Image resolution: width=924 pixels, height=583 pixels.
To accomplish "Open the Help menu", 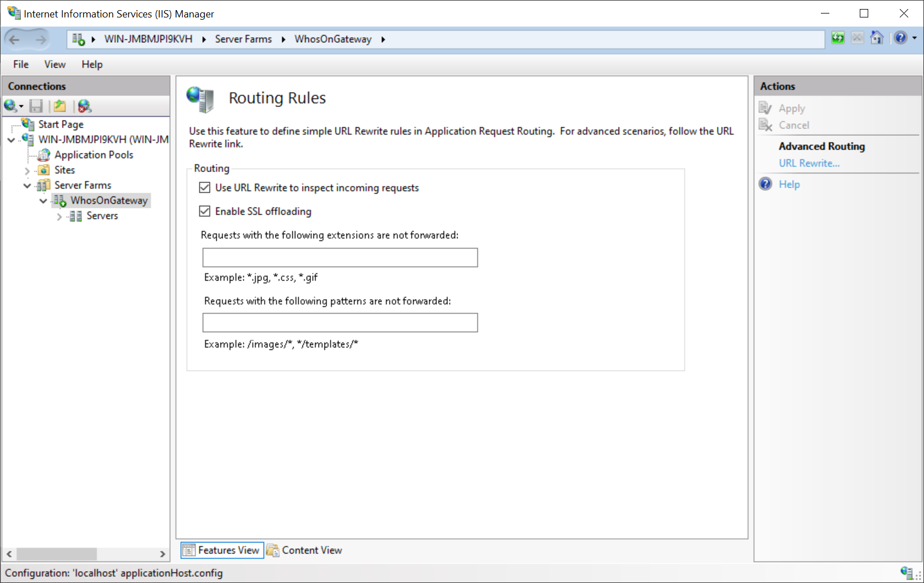I will coord(92,64).
